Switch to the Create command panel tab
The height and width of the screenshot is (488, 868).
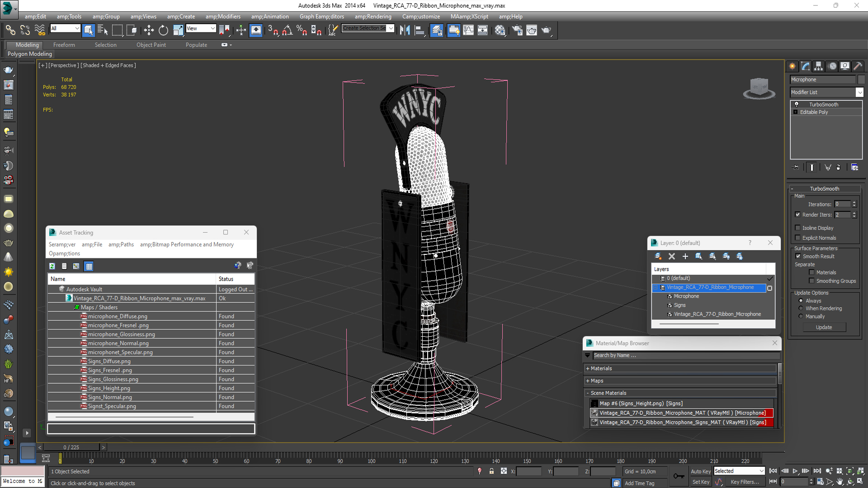click(x=793, y=66)
